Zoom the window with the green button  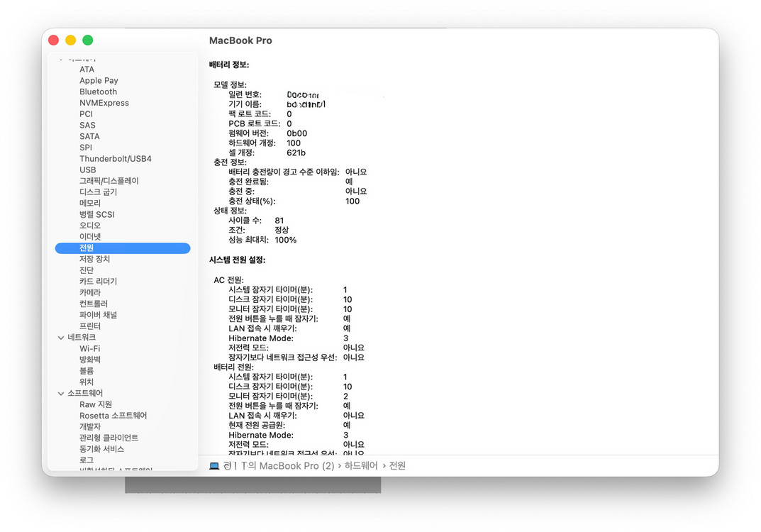88,40
